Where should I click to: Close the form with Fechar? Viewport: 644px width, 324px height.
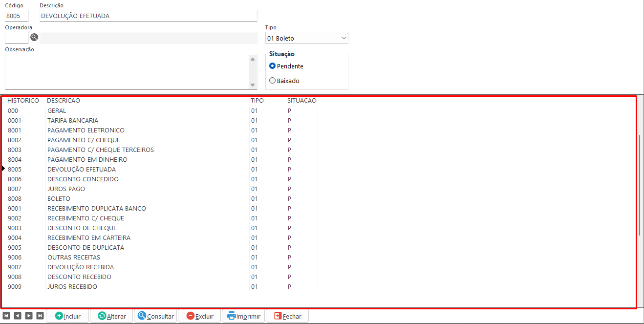287,316
